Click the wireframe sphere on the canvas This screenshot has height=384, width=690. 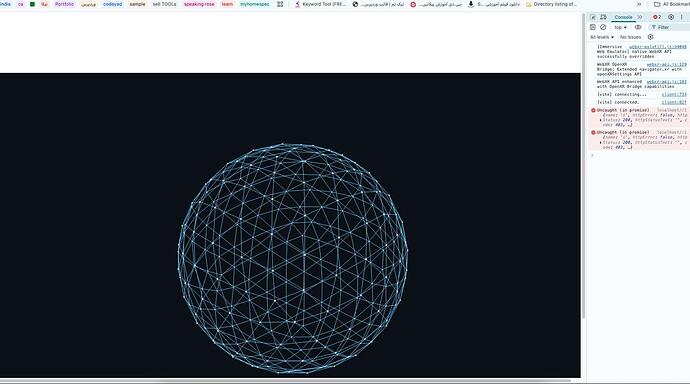pos(293,258)
